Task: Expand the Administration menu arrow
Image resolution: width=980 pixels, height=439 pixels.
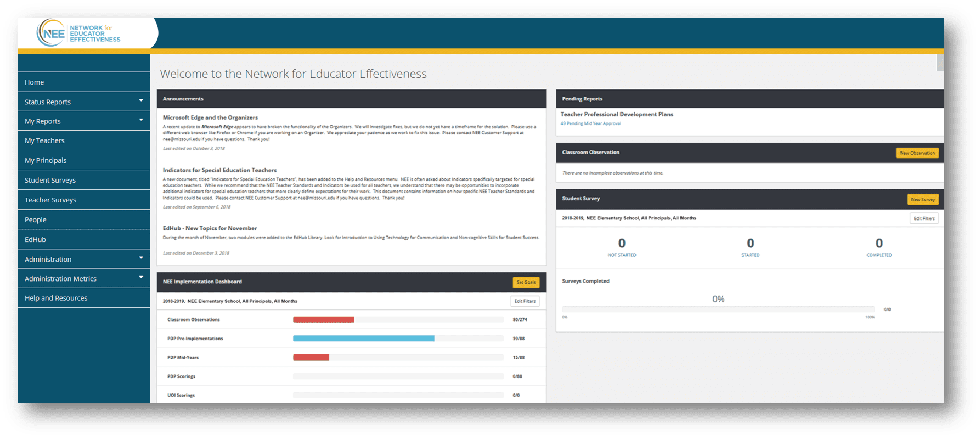Action: (141, 258)
